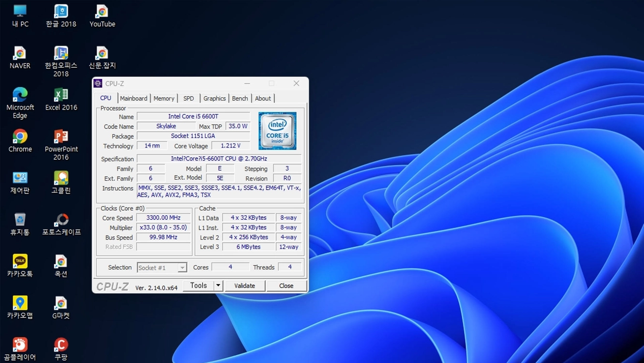Open the About tab in CPU-Z
This screenshot has height=363, width=644.
point(263,98)
